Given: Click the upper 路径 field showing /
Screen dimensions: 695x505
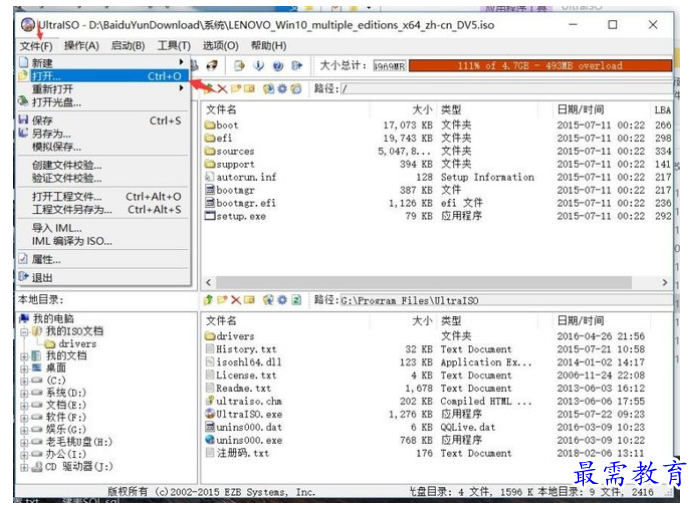Looking at the screenshot, I should tap(505, 89).
